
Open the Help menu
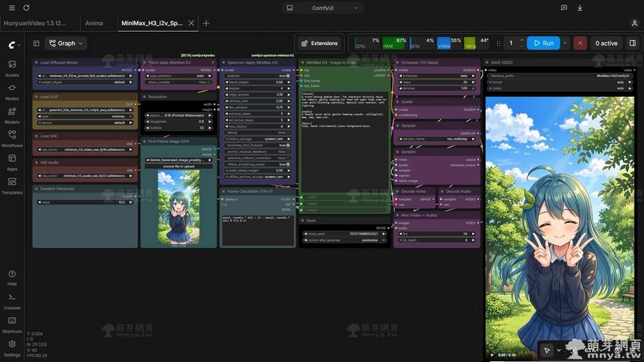tap(12, 277)
